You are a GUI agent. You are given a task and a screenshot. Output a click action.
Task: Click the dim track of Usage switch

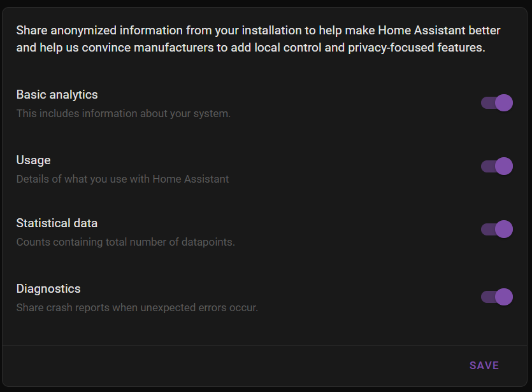488,166
